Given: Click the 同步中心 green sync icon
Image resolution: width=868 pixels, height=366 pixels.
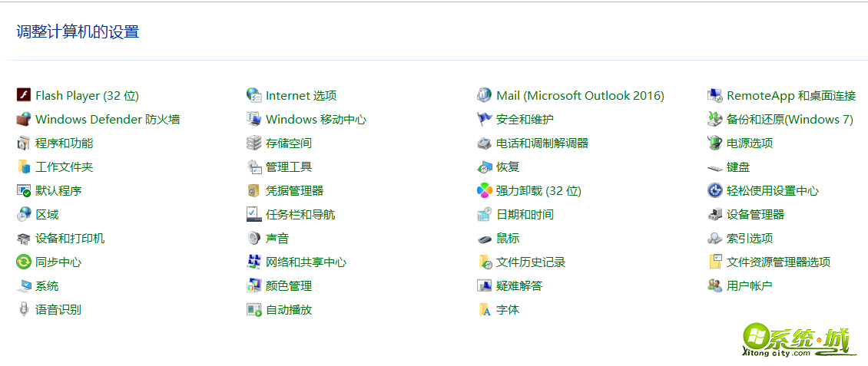Looking at the screenshot, I should coord(23,262).
